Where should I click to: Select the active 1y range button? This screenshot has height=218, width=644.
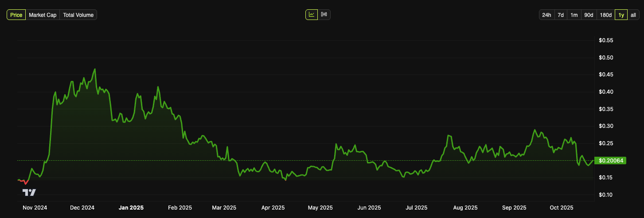click(621, 15)
